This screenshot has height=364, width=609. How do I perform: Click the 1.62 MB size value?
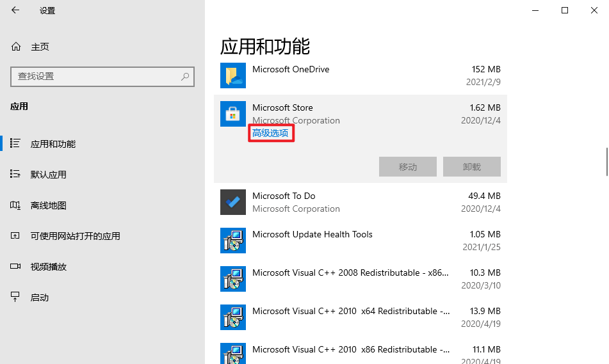click(x=485, y=107)
